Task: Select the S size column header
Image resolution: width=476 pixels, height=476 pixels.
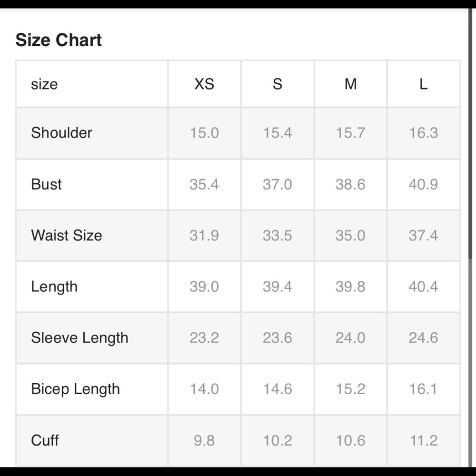Action: [x=277, y=84]
